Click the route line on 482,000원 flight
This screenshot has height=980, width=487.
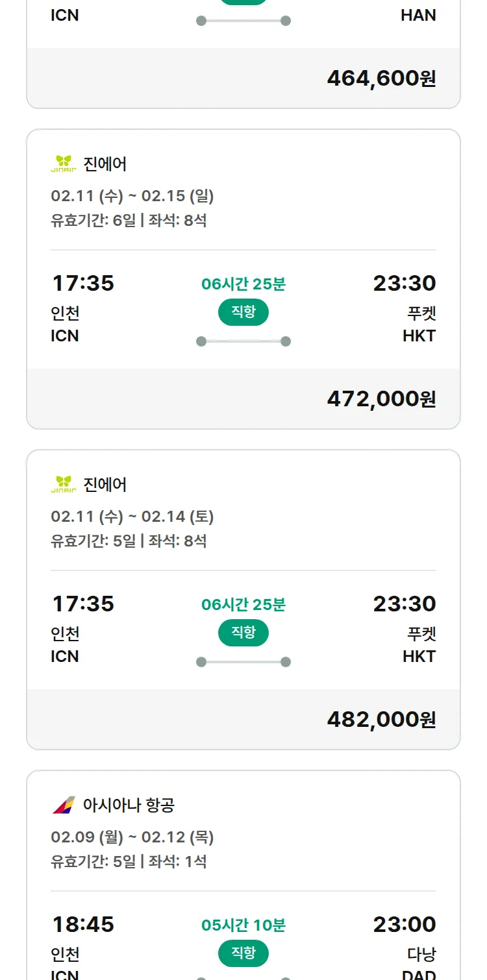point(243,662)
